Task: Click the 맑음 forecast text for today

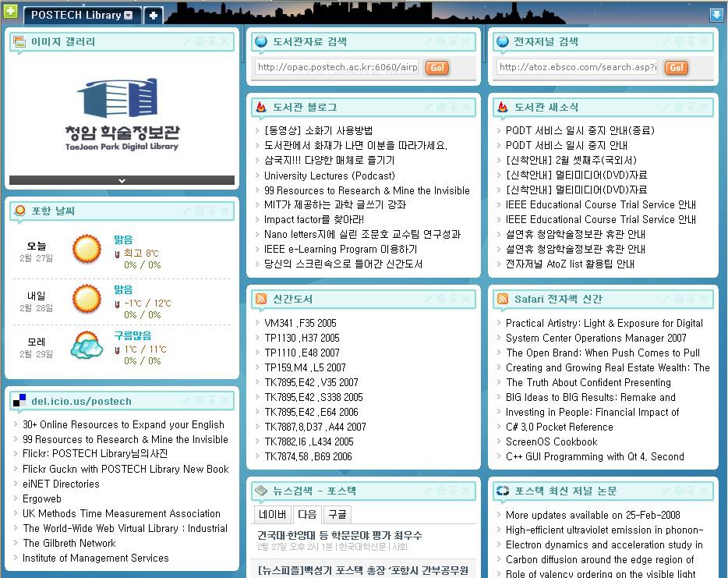Action: tap(123, 239)
